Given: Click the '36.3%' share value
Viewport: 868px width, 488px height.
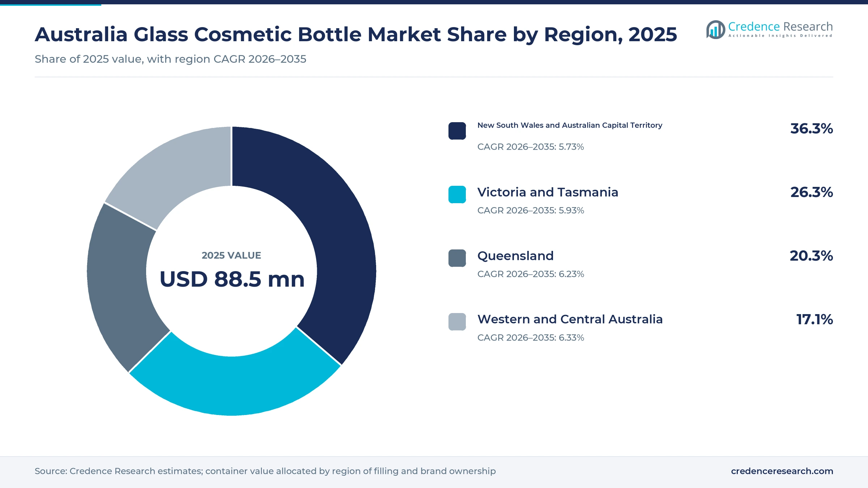Looking at the screenshot, I should 812,129.
